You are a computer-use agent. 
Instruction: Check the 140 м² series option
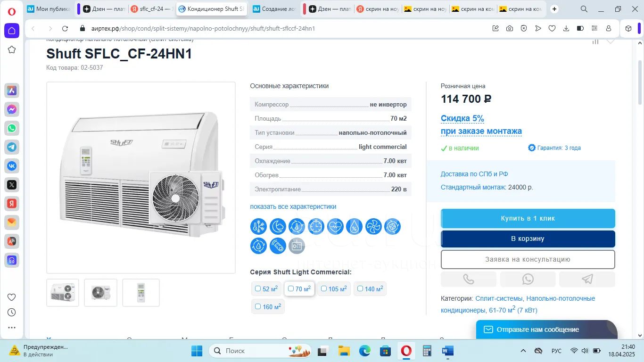[x=370, y=288]
